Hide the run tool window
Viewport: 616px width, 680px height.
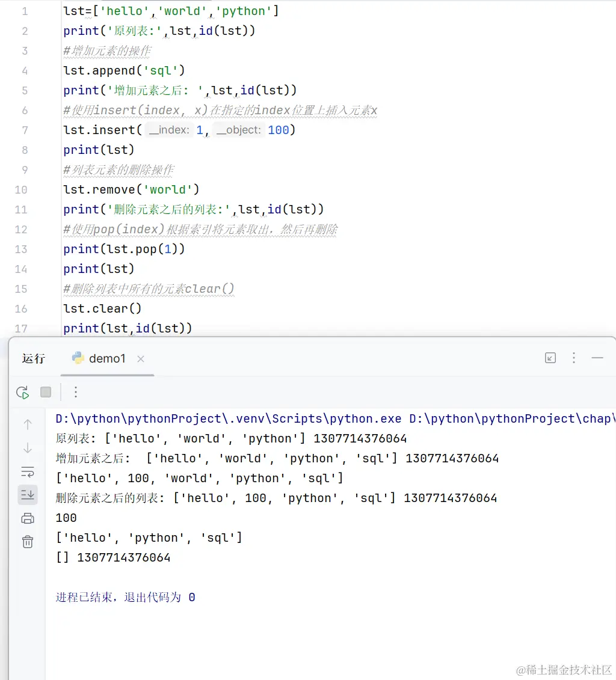[597, 358]
